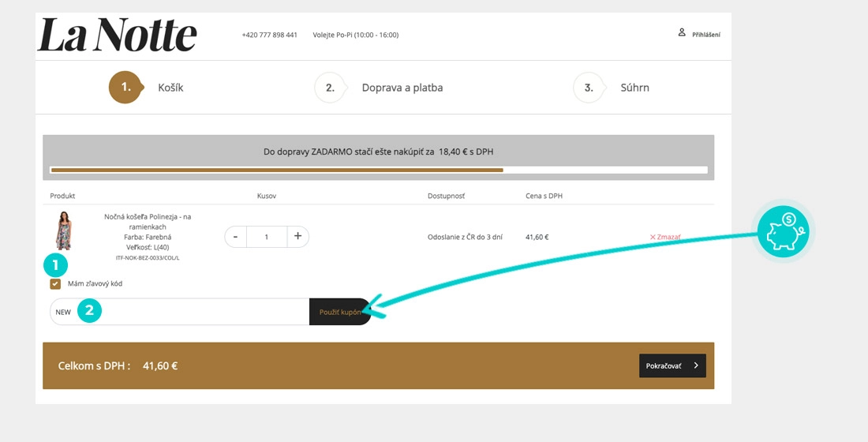Remove the item via Zmazať link
The width and height of the screenshot is (868, 442).
pos(665,237)
